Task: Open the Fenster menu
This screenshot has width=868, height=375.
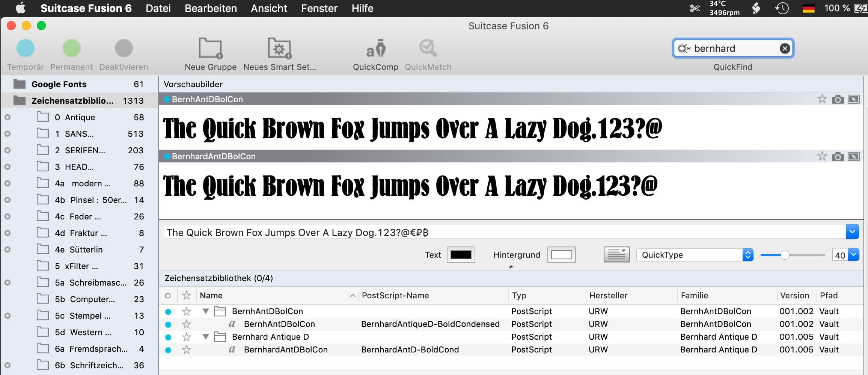Action: click(x=319, y=8)
